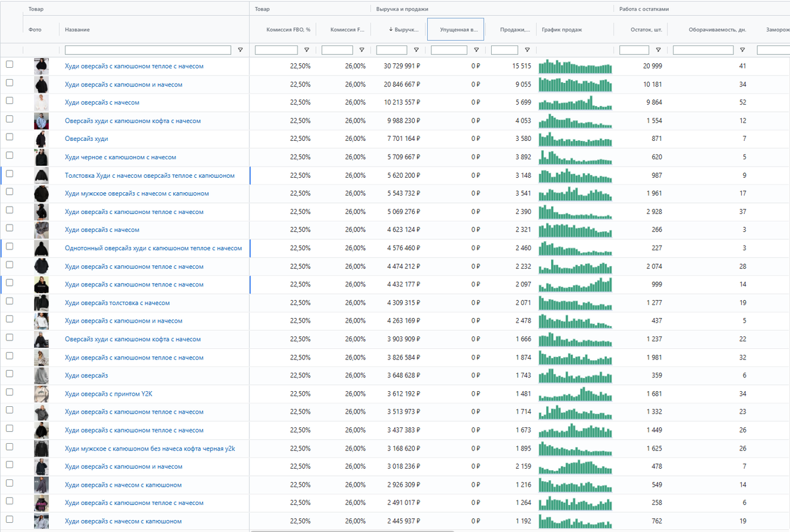Open thumbnail in row with revenue 30 729 991 ₽

click(41, 66)
